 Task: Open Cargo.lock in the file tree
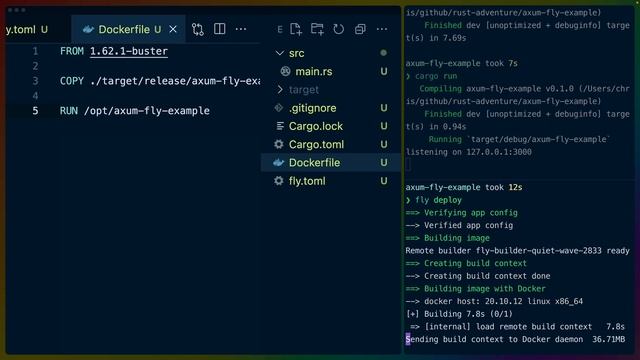(316, 126)
